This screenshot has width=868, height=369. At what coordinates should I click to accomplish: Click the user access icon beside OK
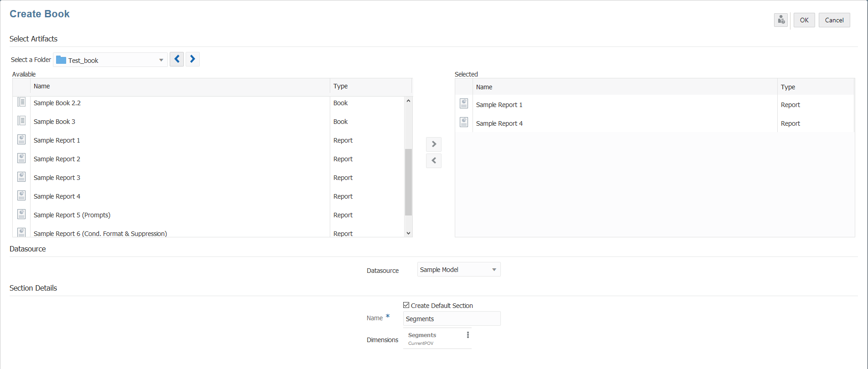[781, 20]
